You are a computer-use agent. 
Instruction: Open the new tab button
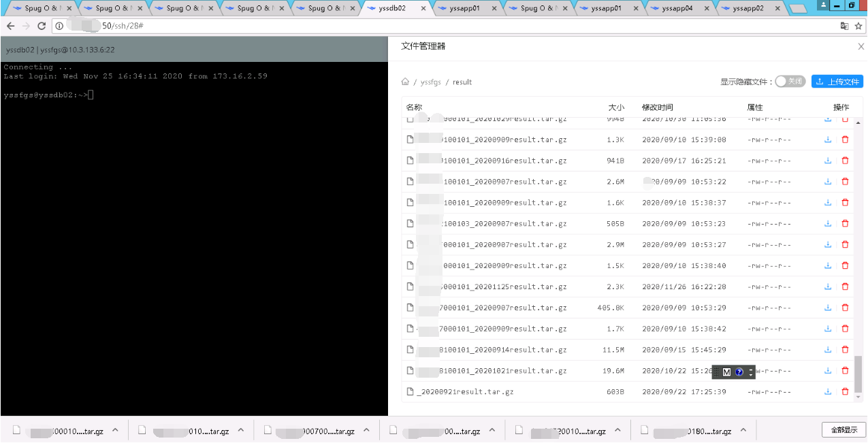coord(798,9)
